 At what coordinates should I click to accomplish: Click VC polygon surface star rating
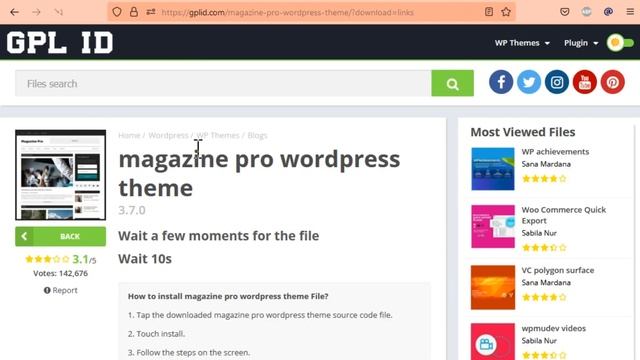click(544, 297)
